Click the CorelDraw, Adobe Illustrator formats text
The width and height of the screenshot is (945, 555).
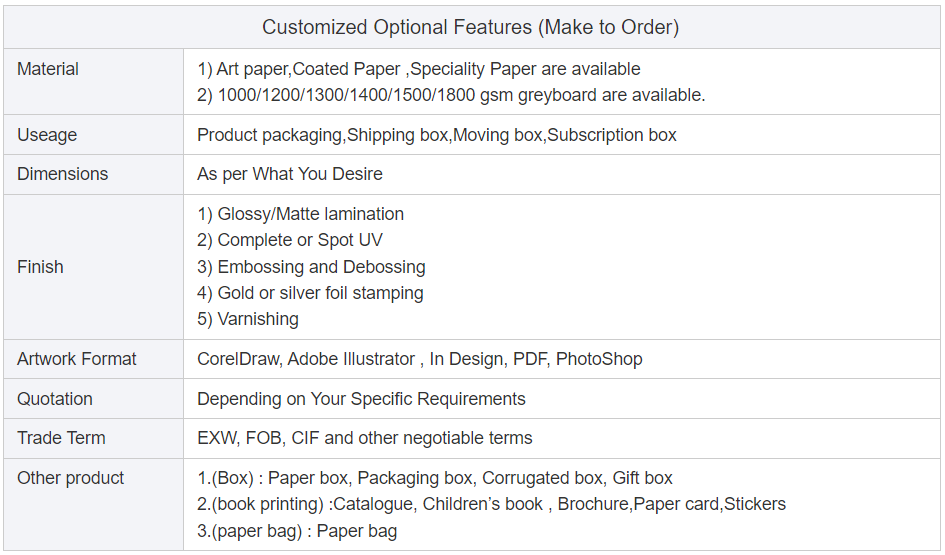[x=419, y=359]
